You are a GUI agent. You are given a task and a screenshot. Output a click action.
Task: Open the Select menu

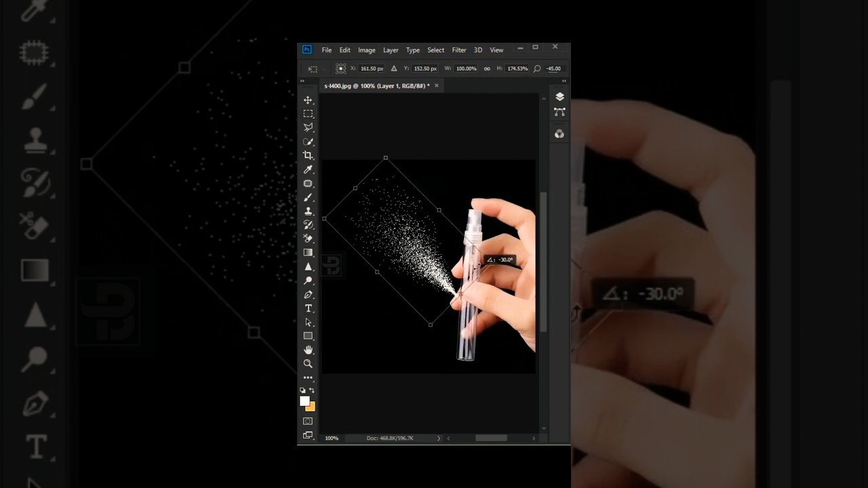point(436,50)
